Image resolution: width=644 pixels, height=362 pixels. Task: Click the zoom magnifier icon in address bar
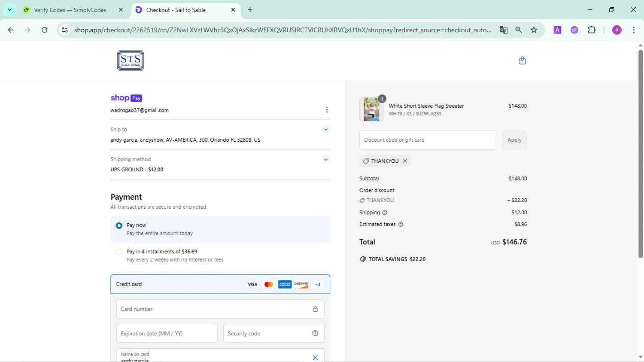tap(519, 30)
